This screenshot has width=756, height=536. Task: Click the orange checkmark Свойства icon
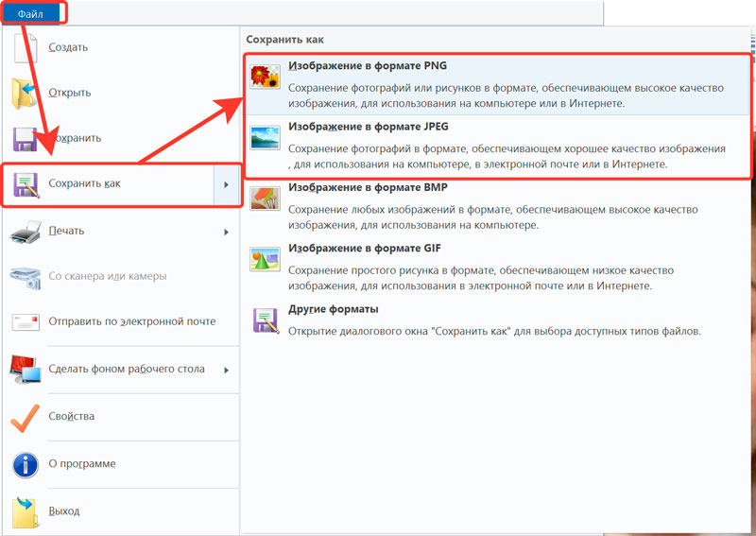(26, 418)
